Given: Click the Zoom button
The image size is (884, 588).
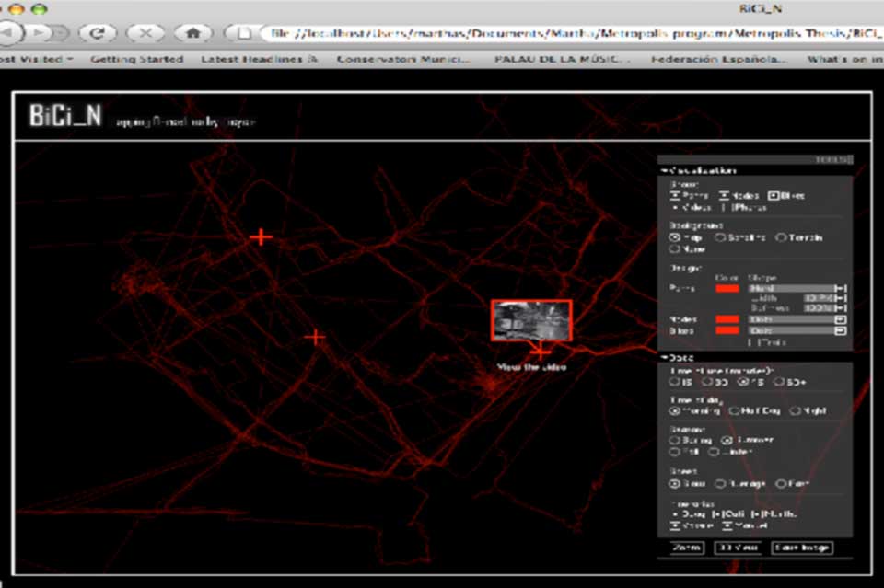Looking at the screenshot, I should click(687, 548).
